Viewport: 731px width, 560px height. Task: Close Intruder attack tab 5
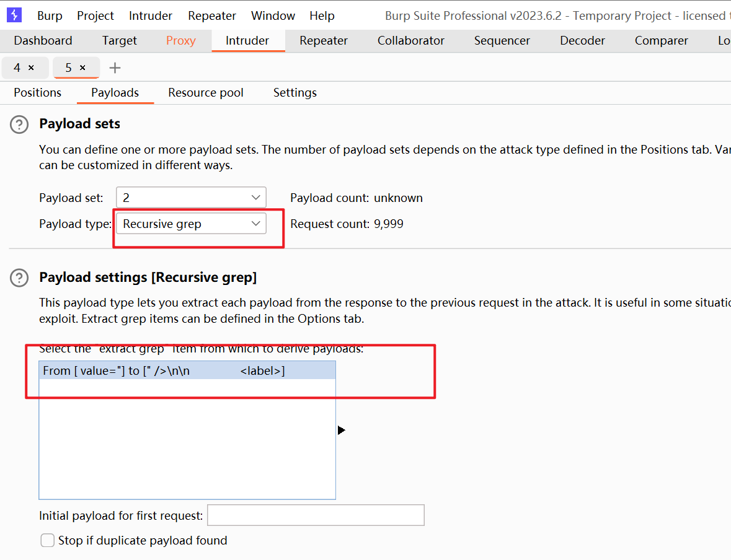pos(82,68)
